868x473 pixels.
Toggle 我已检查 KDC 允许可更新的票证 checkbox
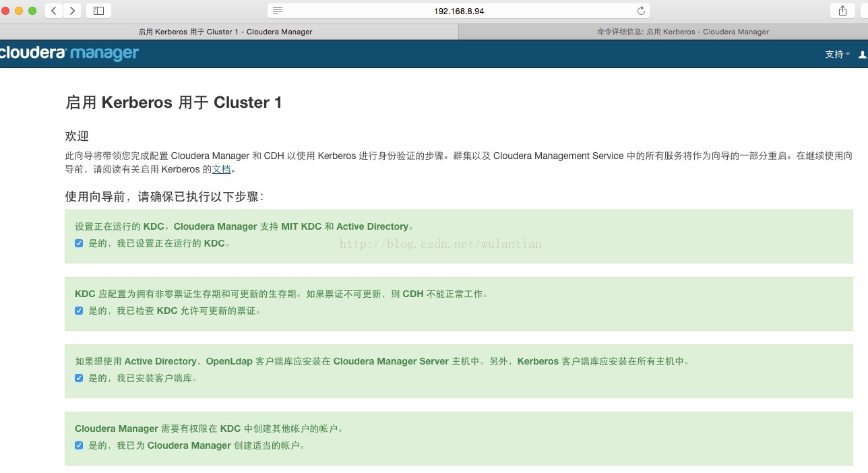[x=79, y=311]
